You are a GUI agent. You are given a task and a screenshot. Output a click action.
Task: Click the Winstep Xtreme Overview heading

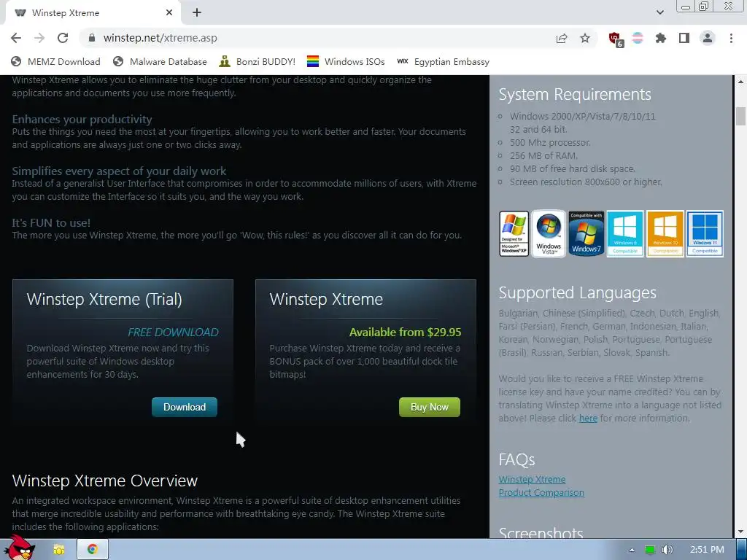[105, 481]
